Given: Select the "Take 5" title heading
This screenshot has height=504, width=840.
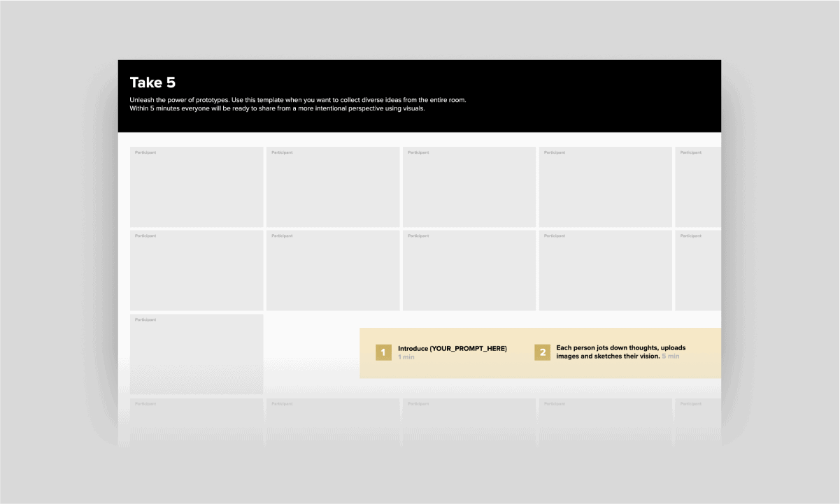Looking at the screenshot, I should tap(152, 82).
